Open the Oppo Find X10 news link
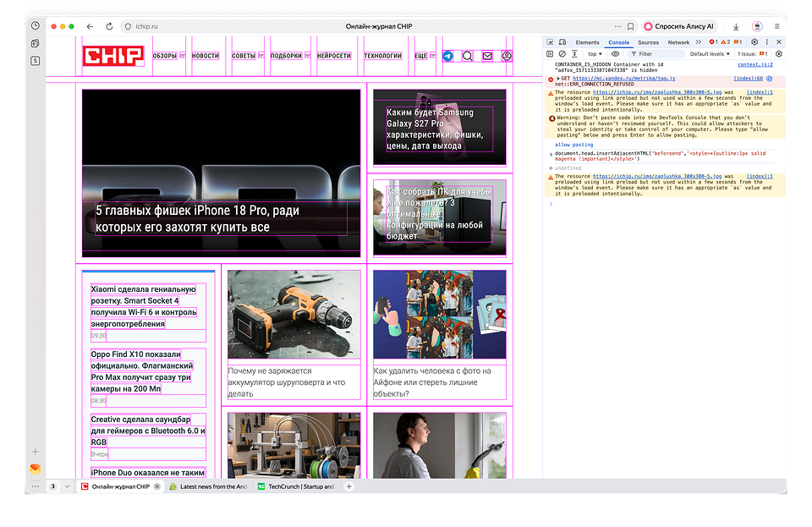The height and width of the screenshot is (527, 812). (x=142, y=371)
